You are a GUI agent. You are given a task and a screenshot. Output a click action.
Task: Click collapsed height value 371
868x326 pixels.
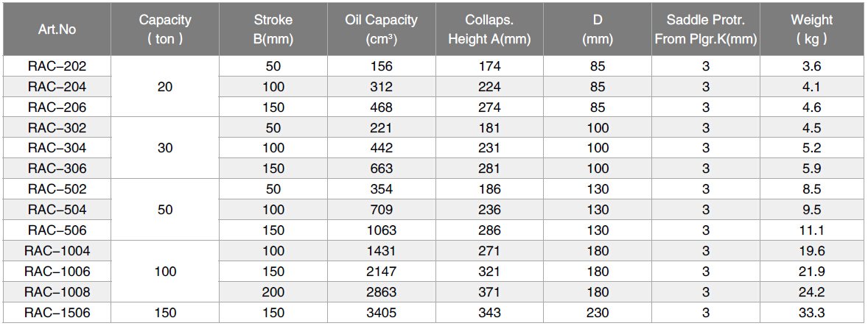coord(489,292)
